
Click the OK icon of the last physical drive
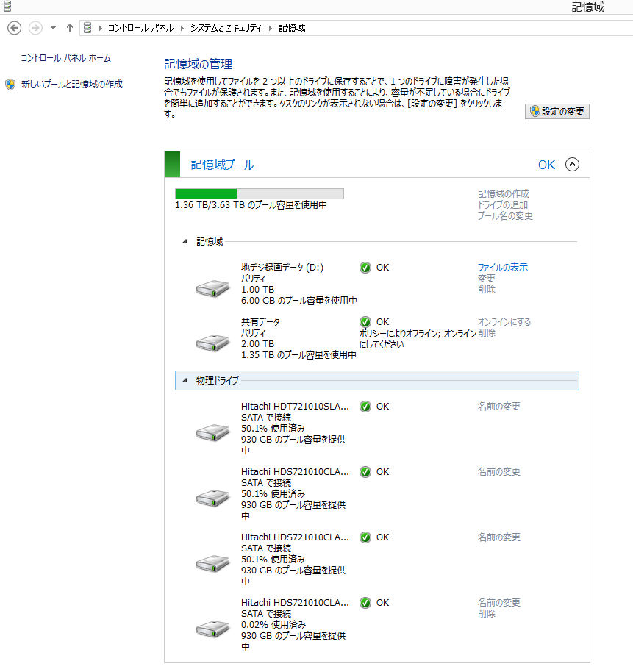(x=365, y=602)
